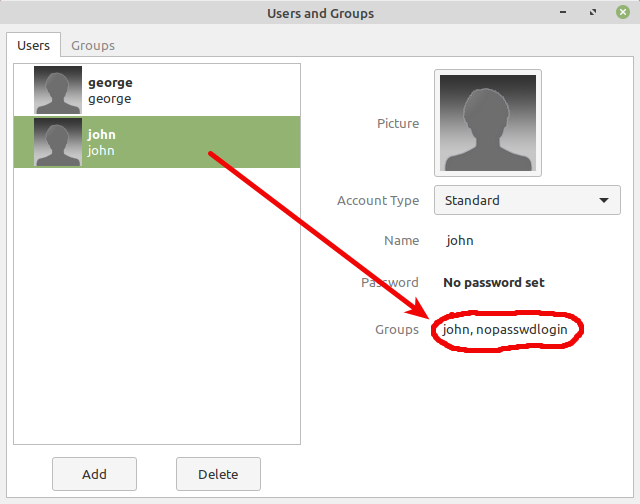Expand Account Type using the dropdown arrow
This screenshot has height=504, width=640.
pos(603,200)
